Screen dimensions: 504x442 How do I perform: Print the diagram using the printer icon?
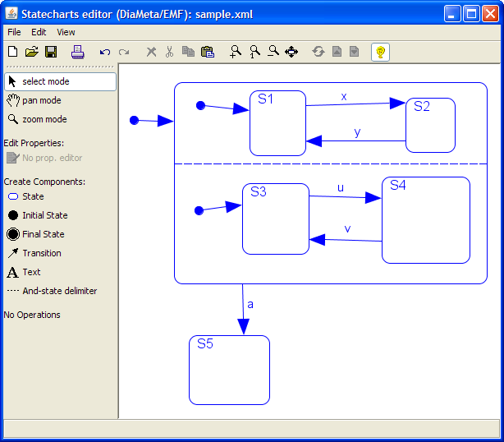pos(78,52)
